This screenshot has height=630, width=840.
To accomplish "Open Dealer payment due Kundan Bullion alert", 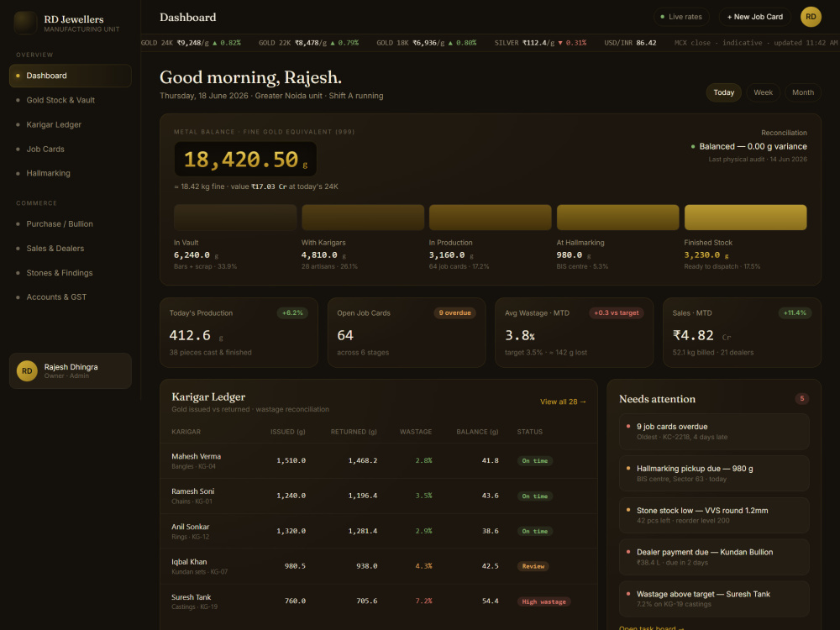I will [x=713, y=557].
